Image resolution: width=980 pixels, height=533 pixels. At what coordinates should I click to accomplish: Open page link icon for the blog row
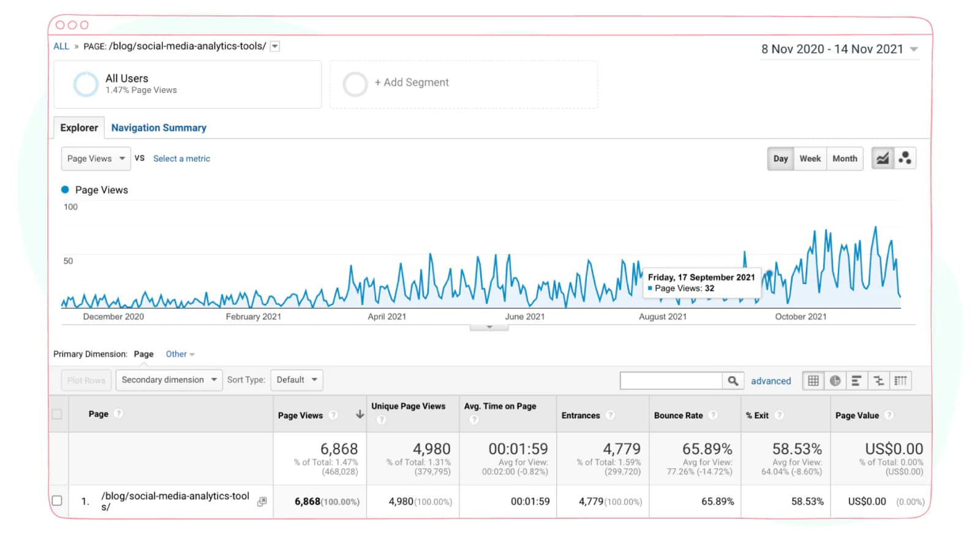pyautogui.click(x=262, y=501)
